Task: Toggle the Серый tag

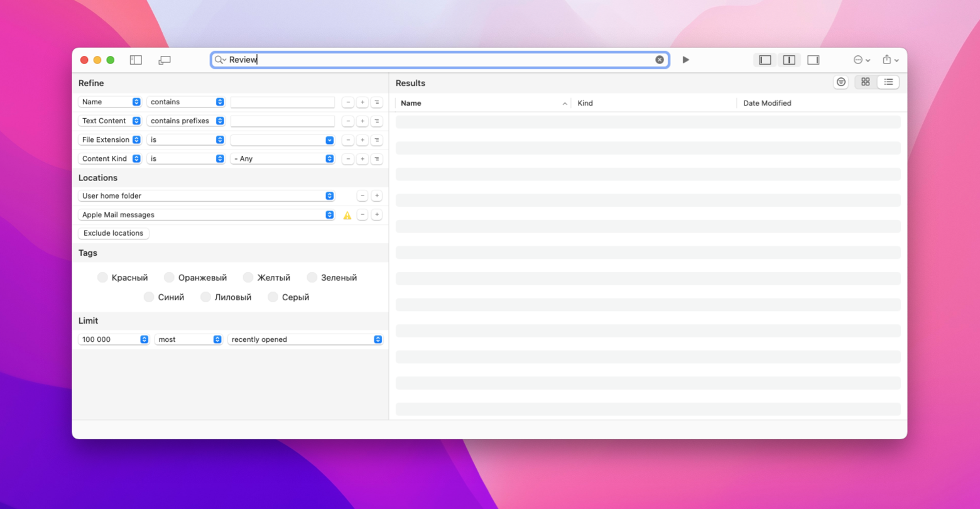Action: coord(288,297)
